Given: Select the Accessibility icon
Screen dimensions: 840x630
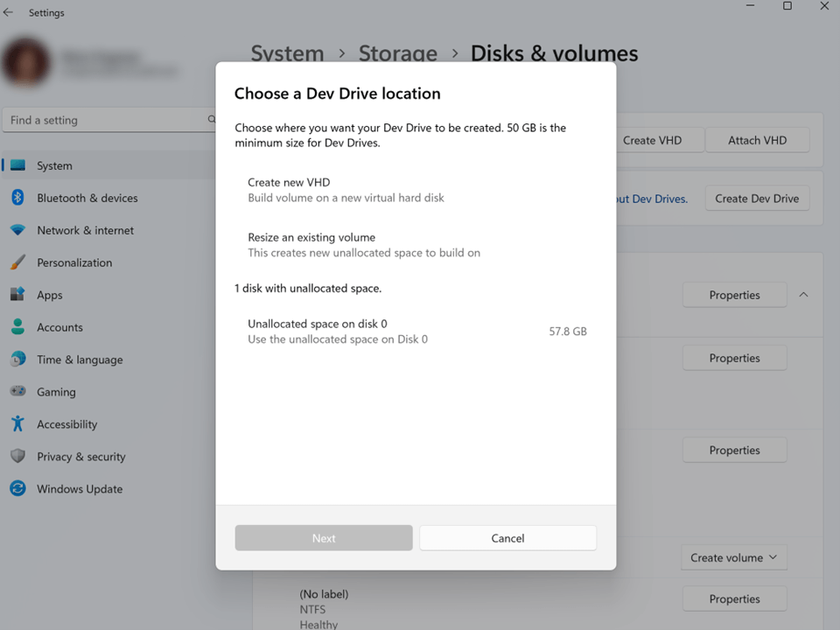Looking at the screenshot, I should click(x=19, y=423).
